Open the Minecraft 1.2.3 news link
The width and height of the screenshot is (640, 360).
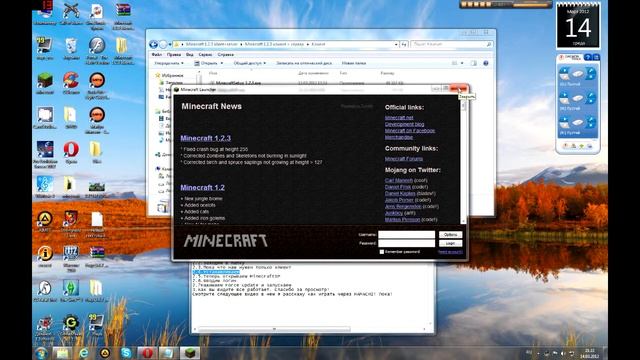(206, 138)
